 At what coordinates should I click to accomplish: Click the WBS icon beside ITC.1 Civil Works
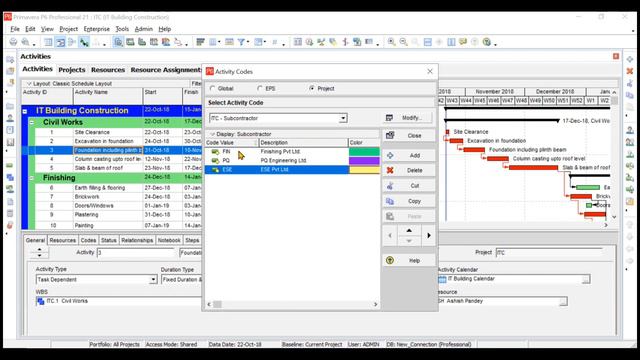point(40,301)
